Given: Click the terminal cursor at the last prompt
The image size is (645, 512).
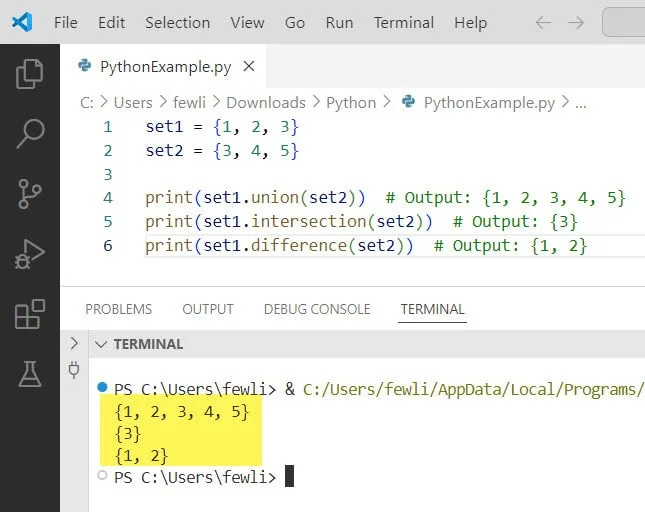Looking at the screenshot, I should click(290, 476).
